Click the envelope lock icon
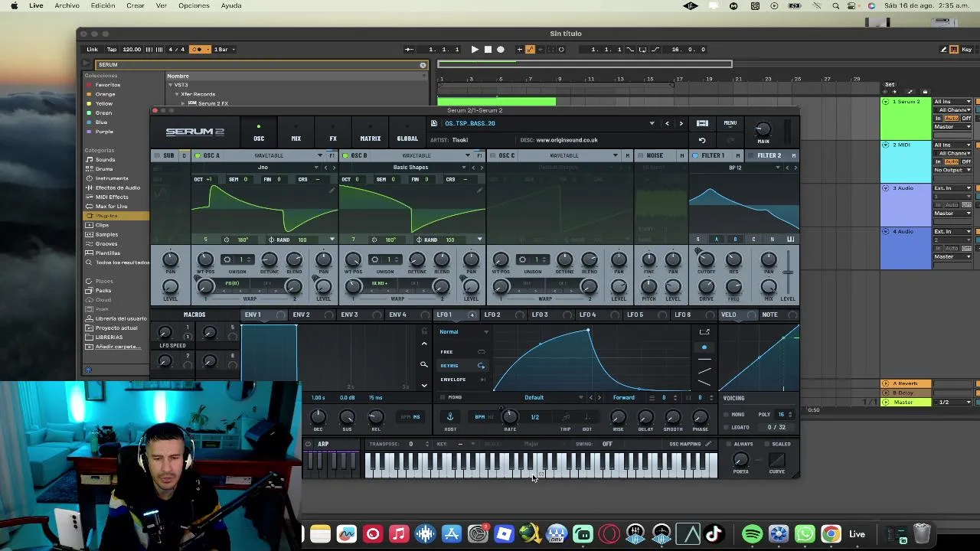 tap(424, 331)
